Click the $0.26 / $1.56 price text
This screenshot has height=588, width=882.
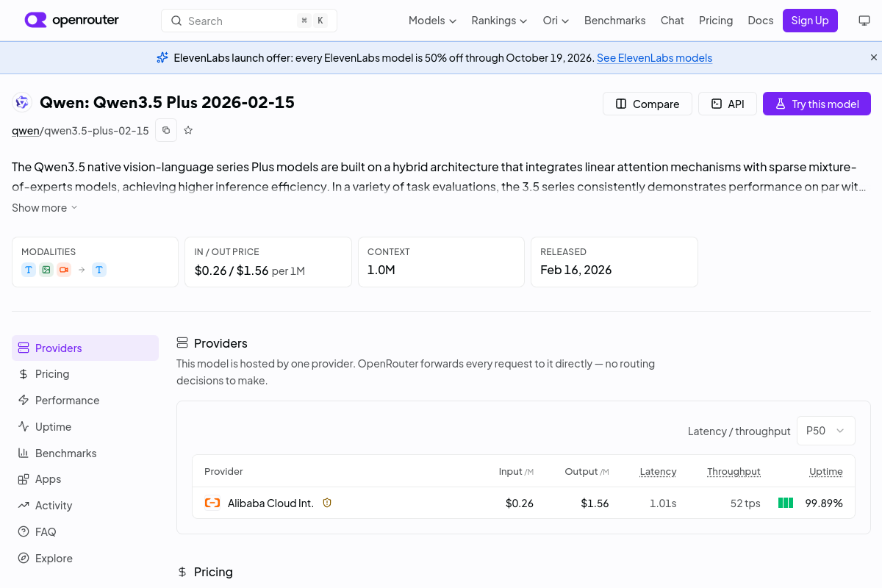coord(232,270)
